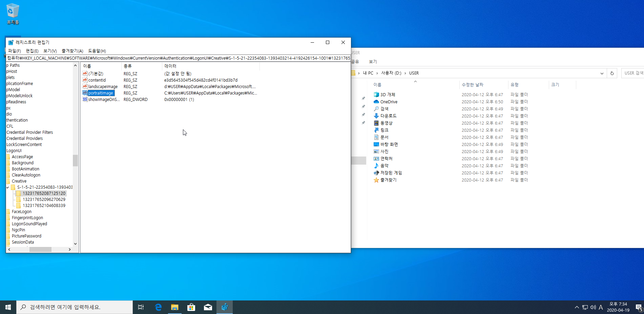Select key 132317652087125120 in tree

coord(44,193)
